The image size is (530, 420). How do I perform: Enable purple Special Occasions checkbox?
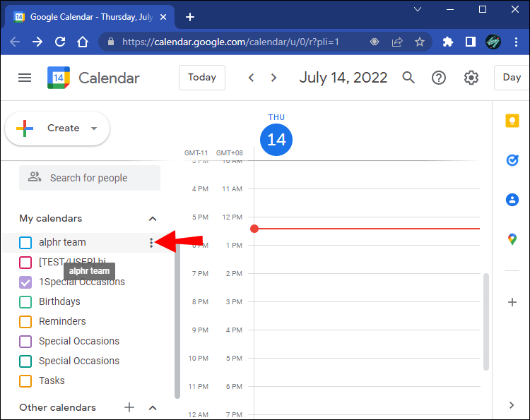(x=25, y=342)
